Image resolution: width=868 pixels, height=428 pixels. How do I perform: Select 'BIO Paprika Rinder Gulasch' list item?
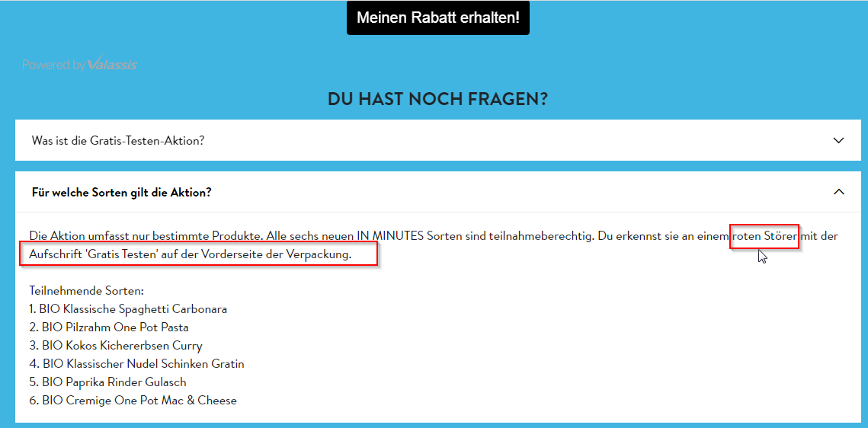pyautogui.click(x=108, y=382)
